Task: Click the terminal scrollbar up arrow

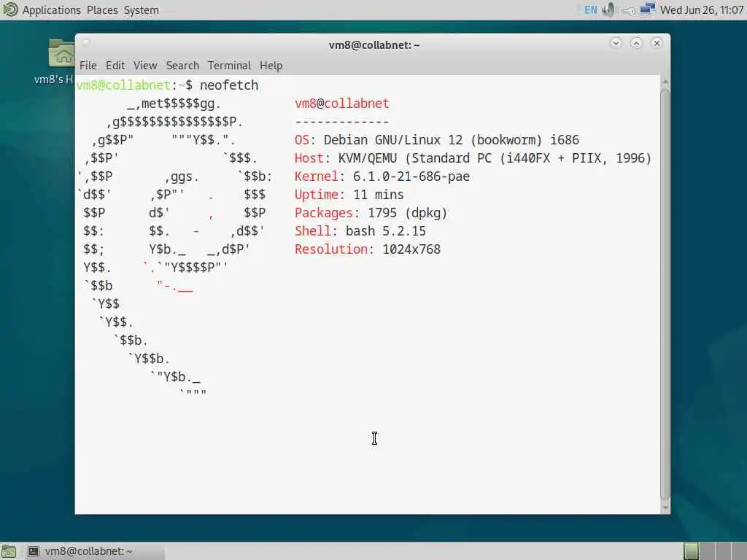Action: [x=665, y=82]
